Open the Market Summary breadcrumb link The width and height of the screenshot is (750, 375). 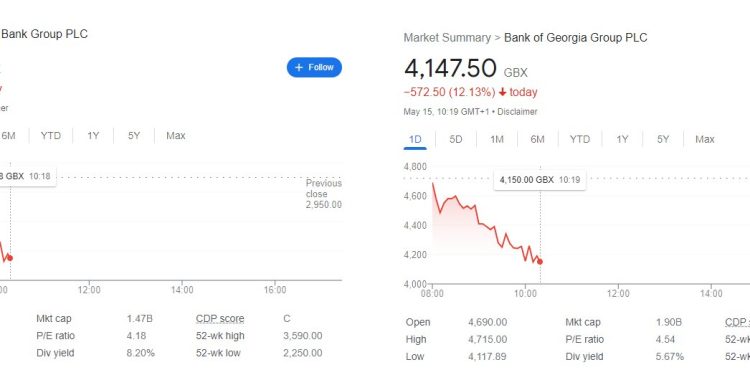tap(447, 38)
